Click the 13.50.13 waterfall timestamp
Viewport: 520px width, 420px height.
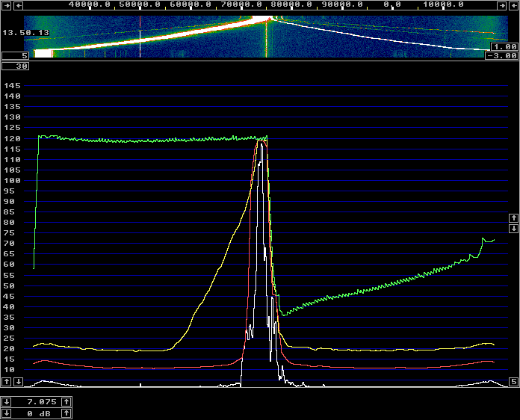click(x=26, y=33)
